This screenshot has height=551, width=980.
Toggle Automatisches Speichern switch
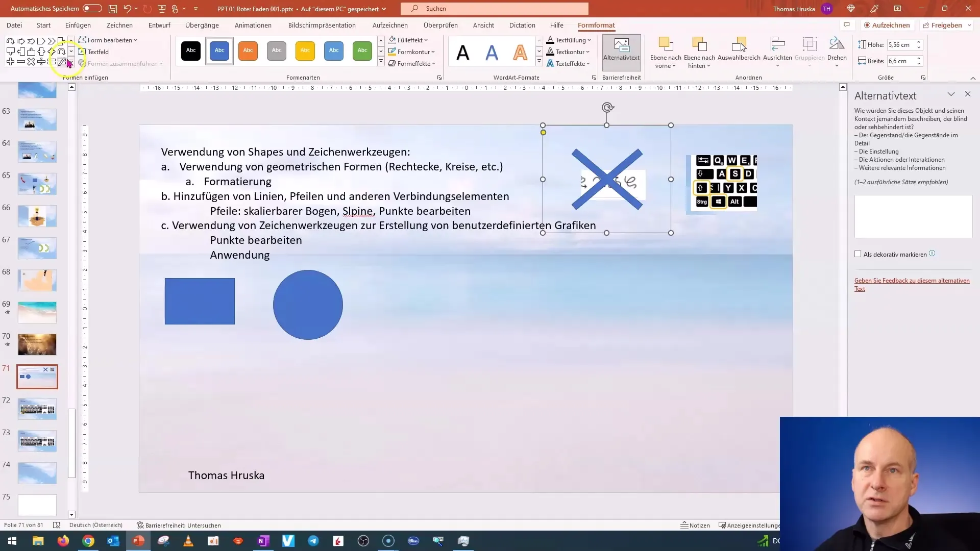pos(92,9)
